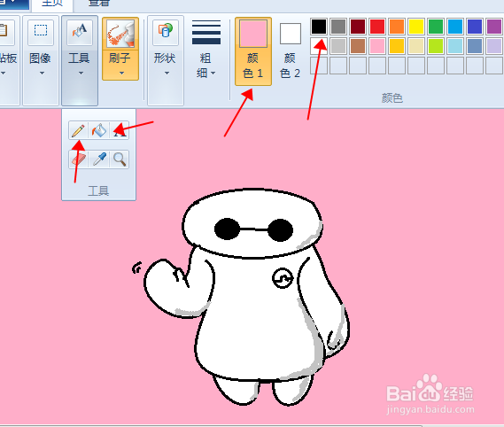Pick the yellow color swatch
This screenshot has width=504, height=427.
pos(416,27)
